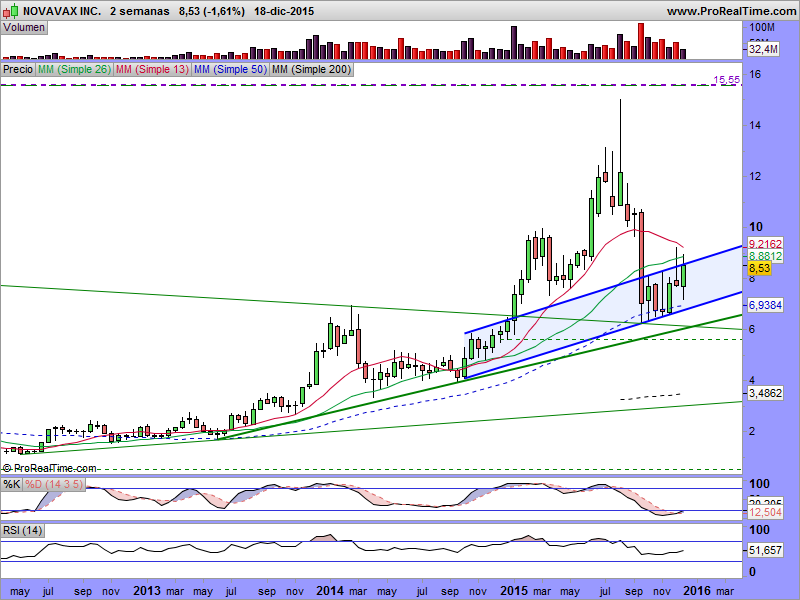The height and width of the screenshot is (600, 800).
Task: Click the MM (Simple 200) indicator label
Action: click(x=311, y=69)
